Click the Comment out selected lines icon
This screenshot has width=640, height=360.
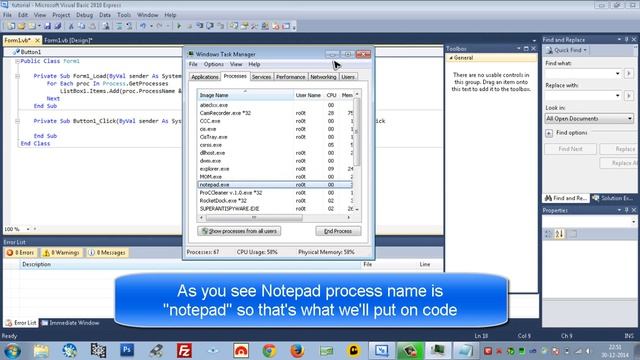pyautogui.click(x=119, y=26)
